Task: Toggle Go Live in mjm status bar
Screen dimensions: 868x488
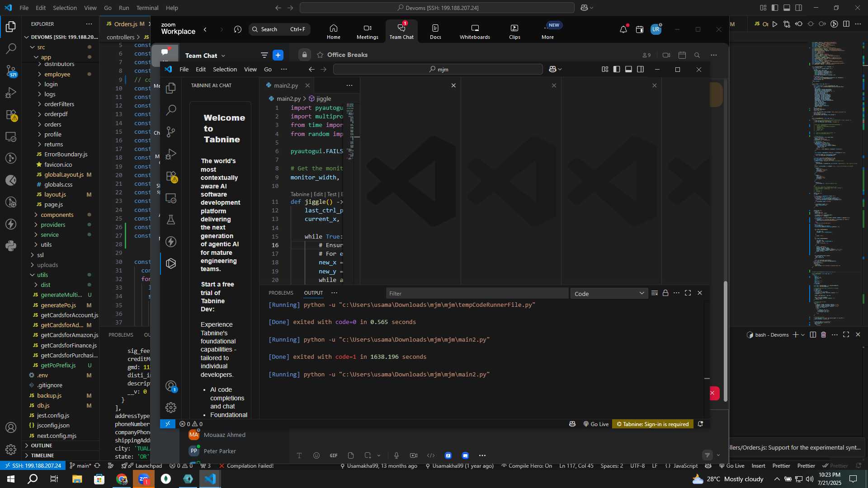Action: 596,424
